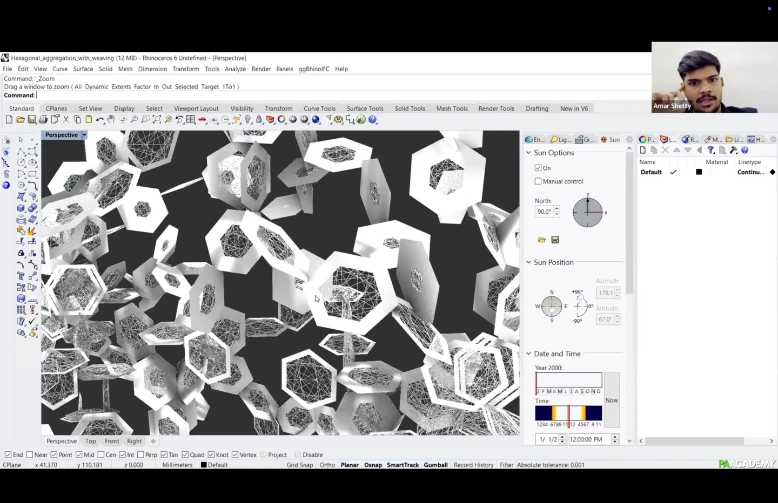Open the Perspective viewport title dropdown arrow
The width and height of the screenshot is (778, 503).
click(x=84, y=135)
